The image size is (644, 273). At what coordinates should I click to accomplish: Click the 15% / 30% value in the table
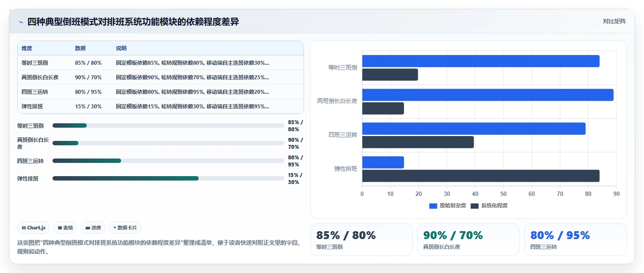88,106
